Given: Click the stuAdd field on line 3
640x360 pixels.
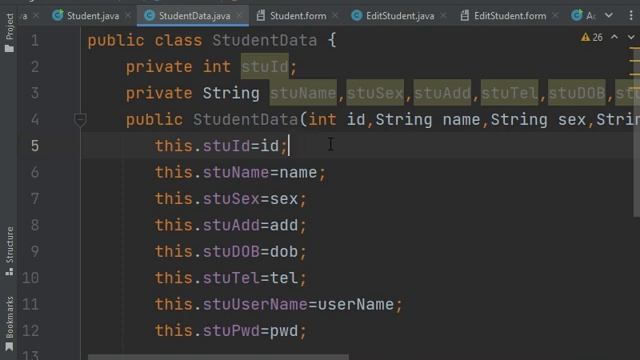Looking at the screenshot, I should pos(442,93).
